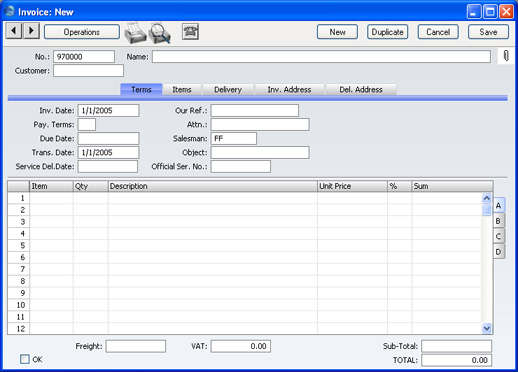Select row number 1 in grid
The image size is (518, 372).
coord(19,198)
